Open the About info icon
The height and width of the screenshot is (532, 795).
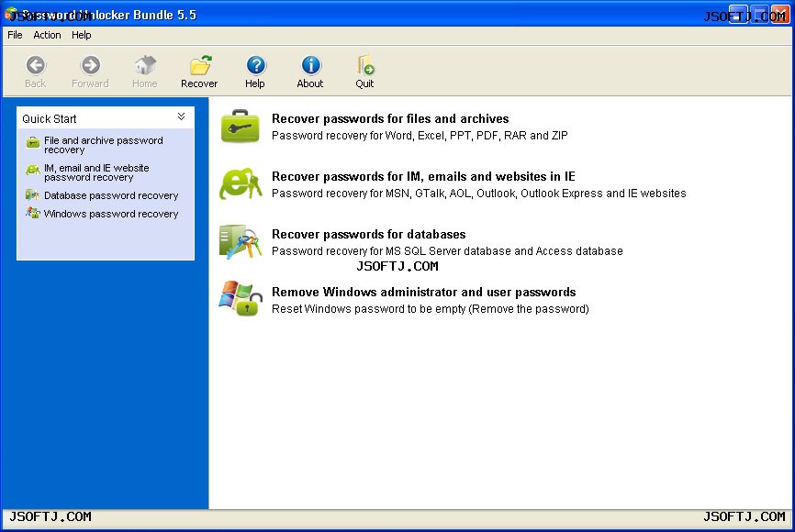[310, 65]
